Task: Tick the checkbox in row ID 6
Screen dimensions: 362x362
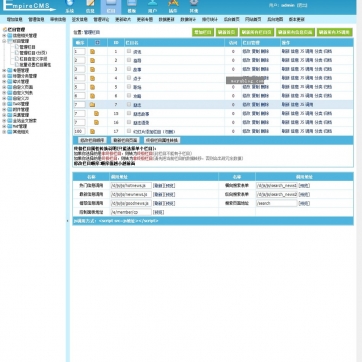Action: coord(129,95)
